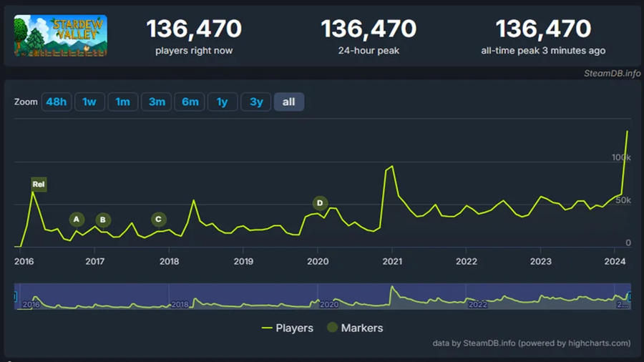Click marker A on the players chart
The height and width of the screenshot is (362, 644).
click(x=77, y=220)
